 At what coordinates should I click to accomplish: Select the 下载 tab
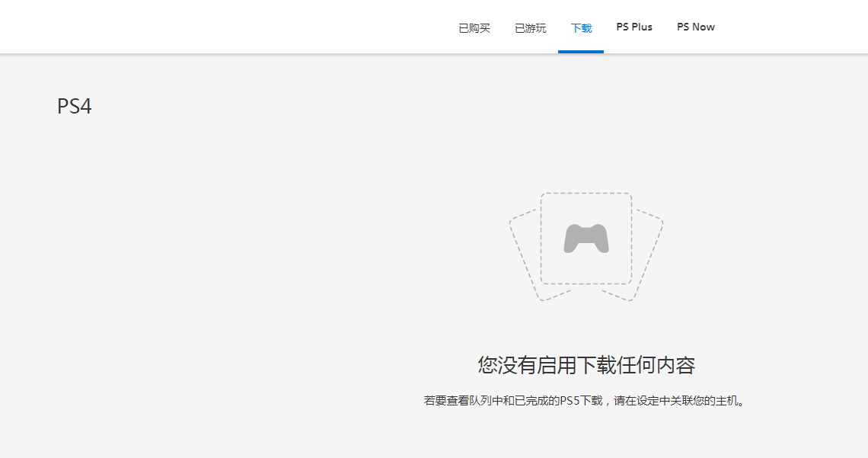[581, 27]
